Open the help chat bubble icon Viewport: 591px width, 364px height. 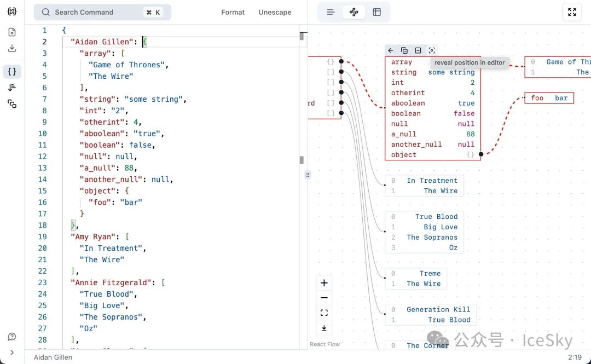click(12, 337)
